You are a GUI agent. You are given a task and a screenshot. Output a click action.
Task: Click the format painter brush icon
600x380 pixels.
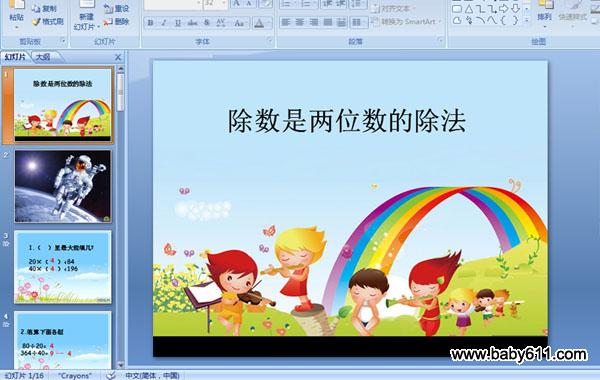click(x=36, y=22)
